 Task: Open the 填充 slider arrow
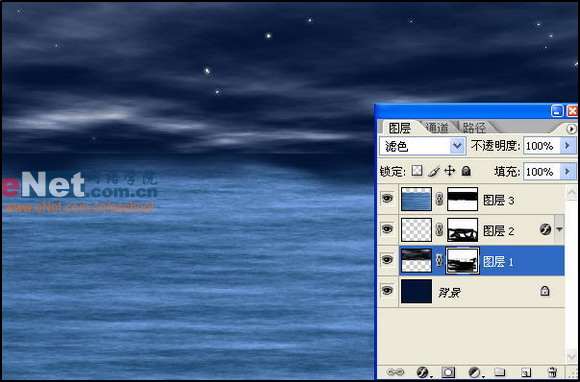pyautogui.click(x=567, y=171)
